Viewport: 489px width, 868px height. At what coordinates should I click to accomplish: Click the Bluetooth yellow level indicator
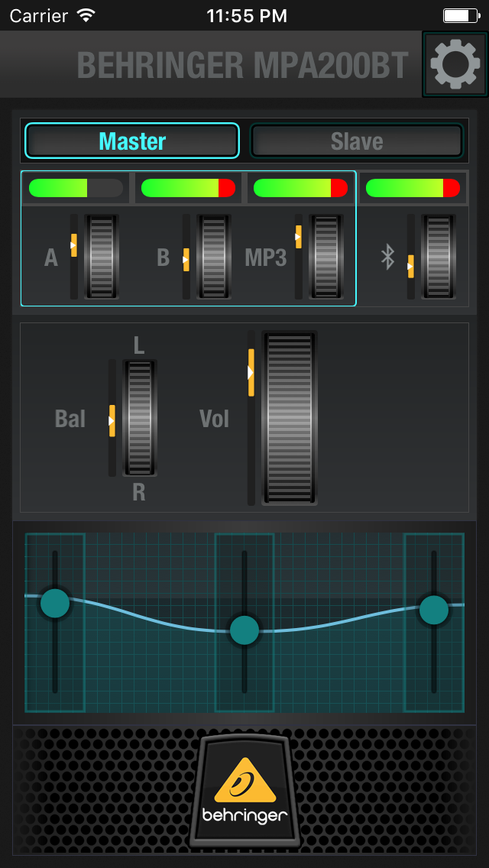tap(411, 266)
